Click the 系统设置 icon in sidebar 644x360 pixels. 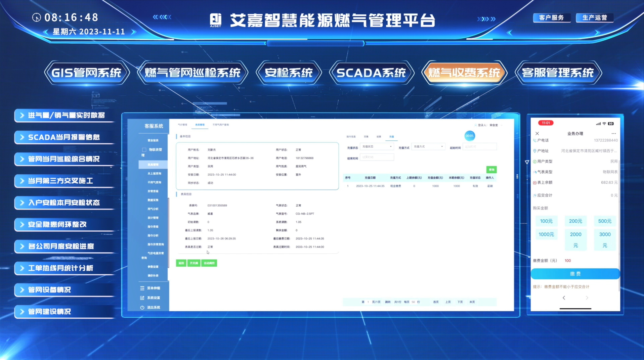[x=142, y=298]
